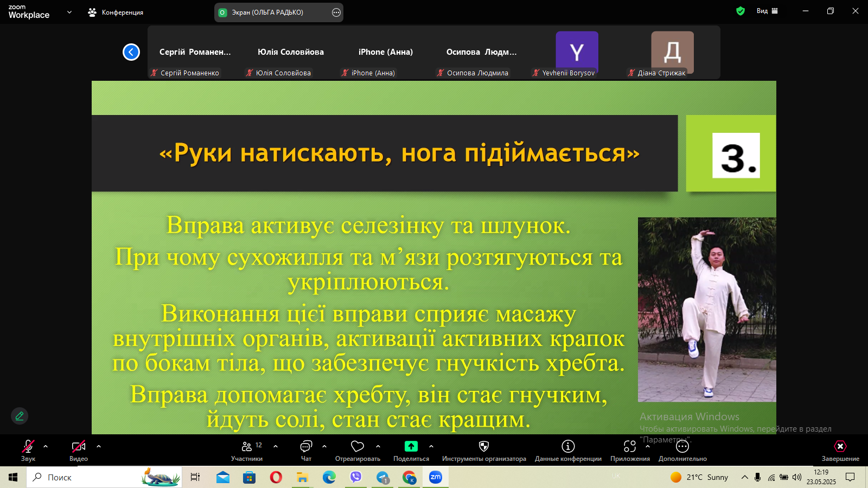Open Telegram from taskbar
Screen dimensions: 868x488
click(382, 477)
